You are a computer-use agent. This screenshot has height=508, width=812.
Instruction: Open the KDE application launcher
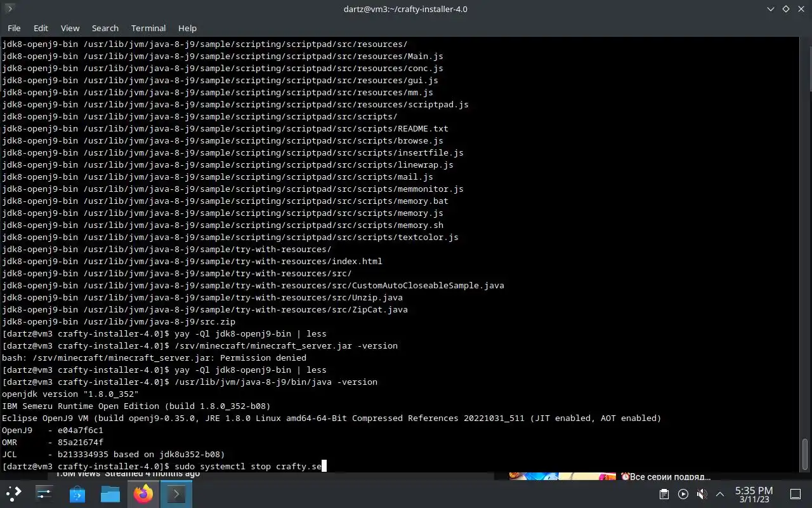(x=14, y=493)
